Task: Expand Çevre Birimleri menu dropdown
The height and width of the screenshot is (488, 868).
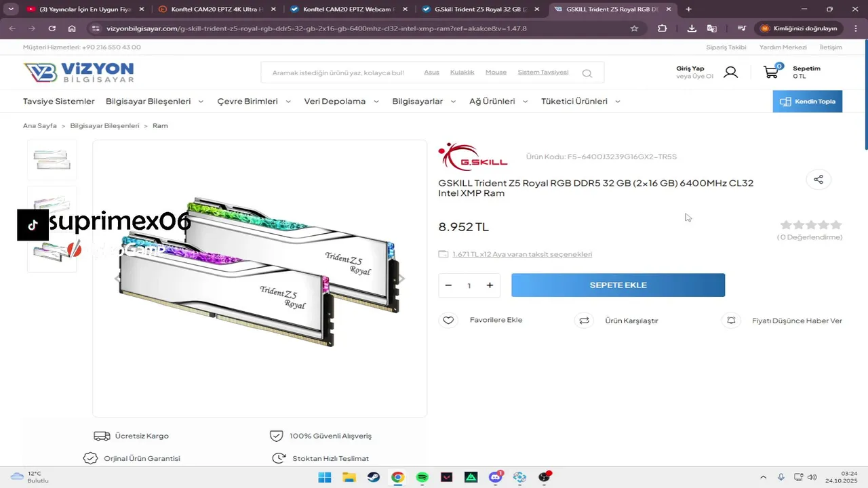Action: pyautogui.click(x=254, y=101)
